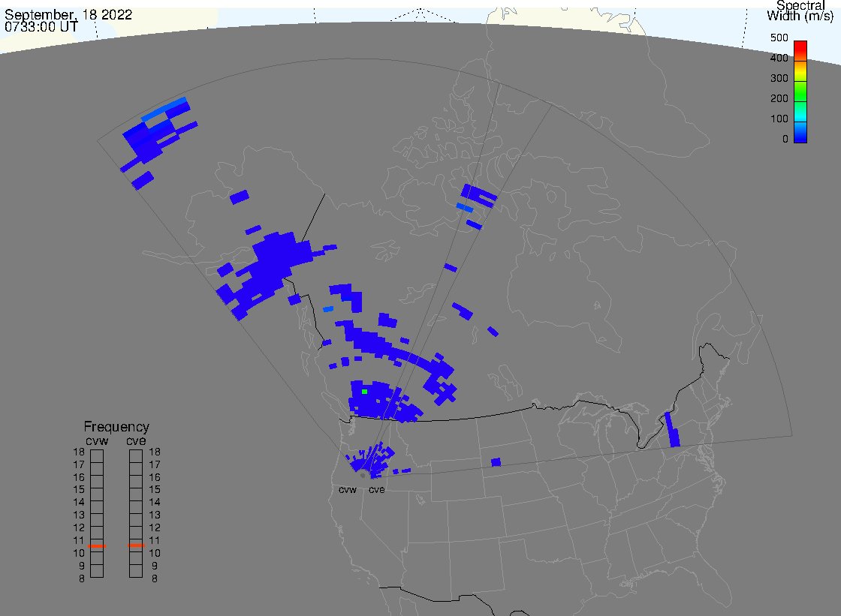This screenshot has height=616, width=841.
Task: Click the 200 label on color scale
Action: point(779,98)
